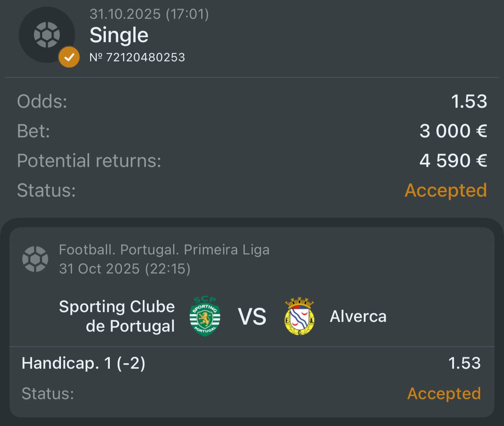Viewport: 504px width, 426px height.
Task: Click the bet placement date 31.10.2025 (17:01)
Action: 149,14
